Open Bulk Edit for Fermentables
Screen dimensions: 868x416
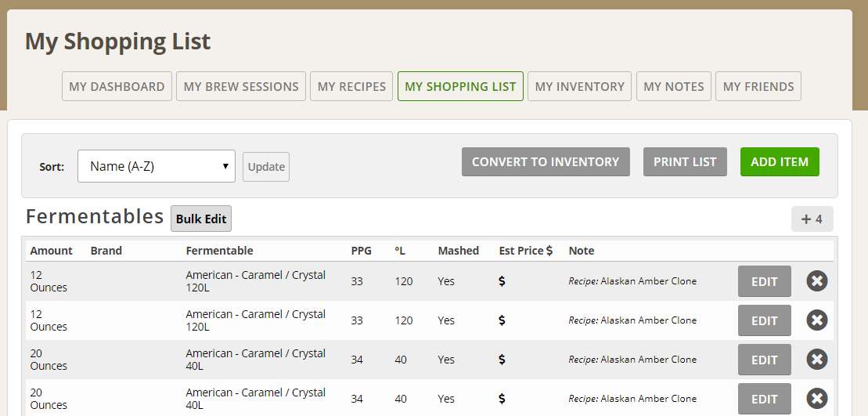click(201, 219)
